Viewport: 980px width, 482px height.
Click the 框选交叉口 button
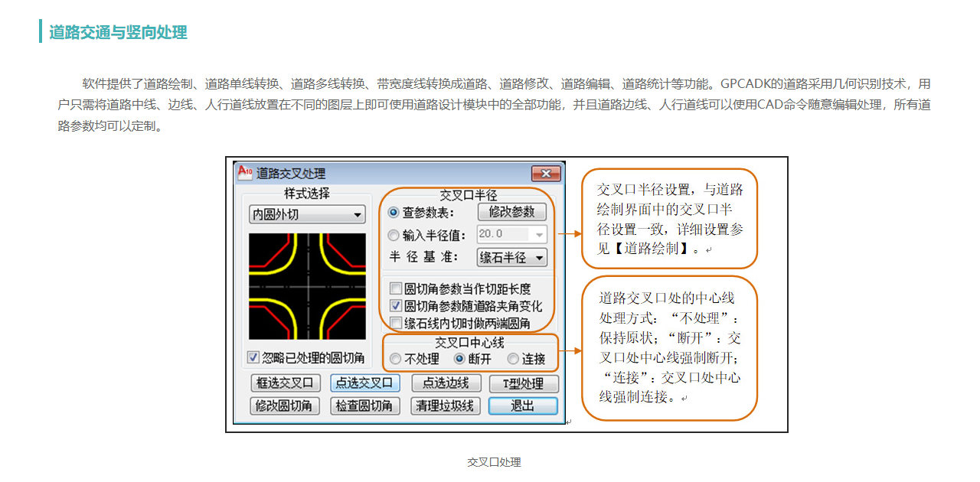285,383
